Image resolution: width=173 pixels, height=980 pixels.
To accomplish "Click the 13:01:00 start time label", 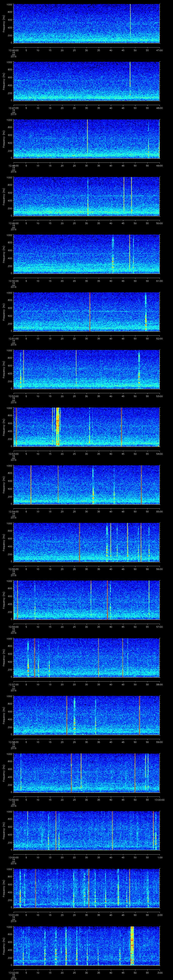I will [14, 915].
